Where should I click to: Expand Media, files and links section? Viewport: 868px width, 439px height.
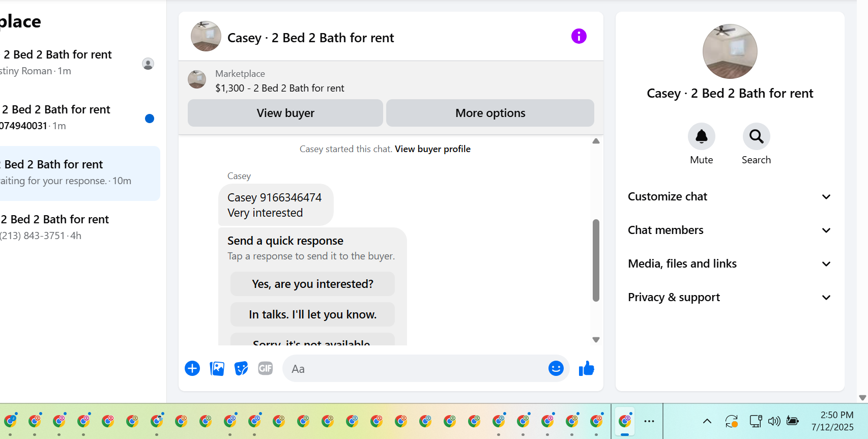[x=730, y=264]
